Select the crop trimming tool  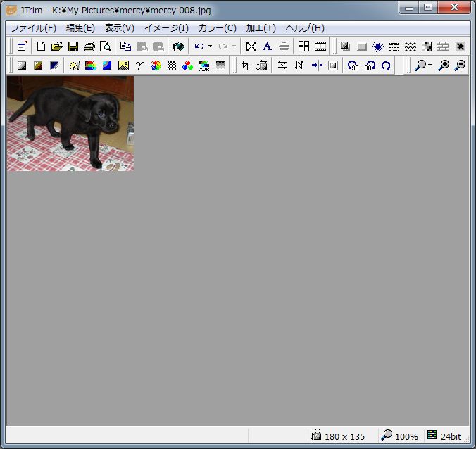[x=245, y=65]
